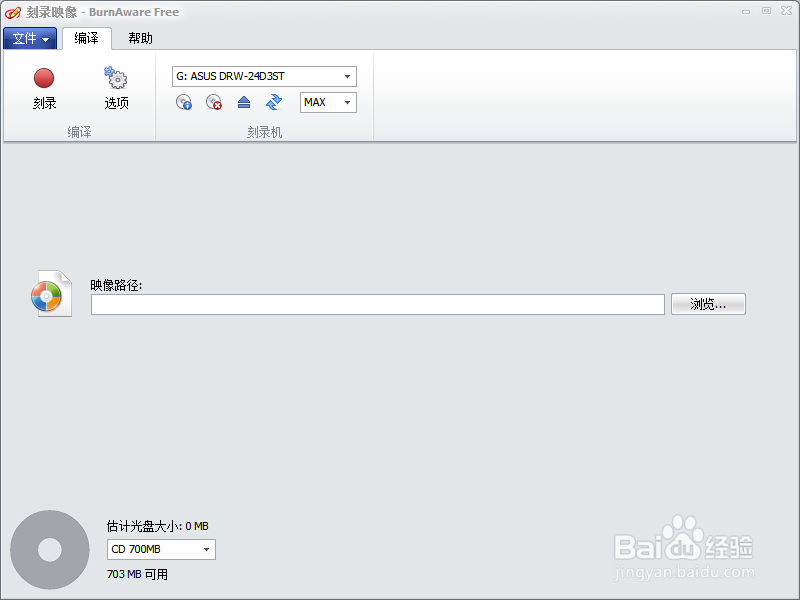The height and width of the screenshot is (600, 800).
Task: Click the 映像路径: label
Action: [x=116, y=285]
